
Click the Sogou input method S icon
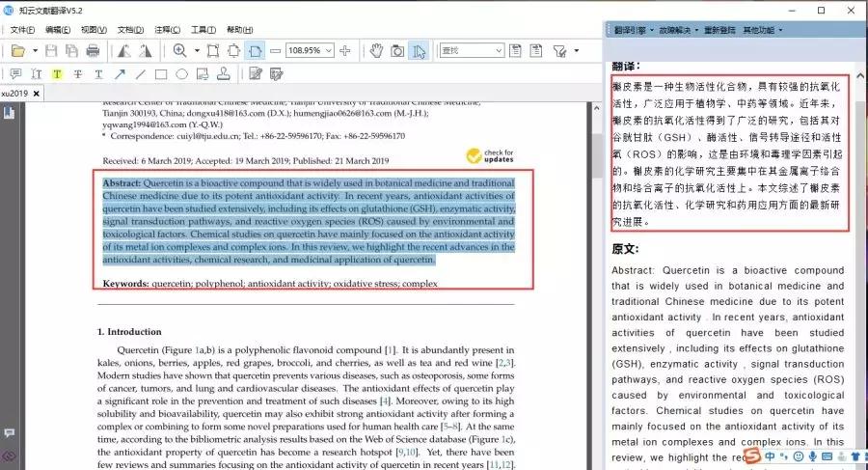[x=752, y=456]
